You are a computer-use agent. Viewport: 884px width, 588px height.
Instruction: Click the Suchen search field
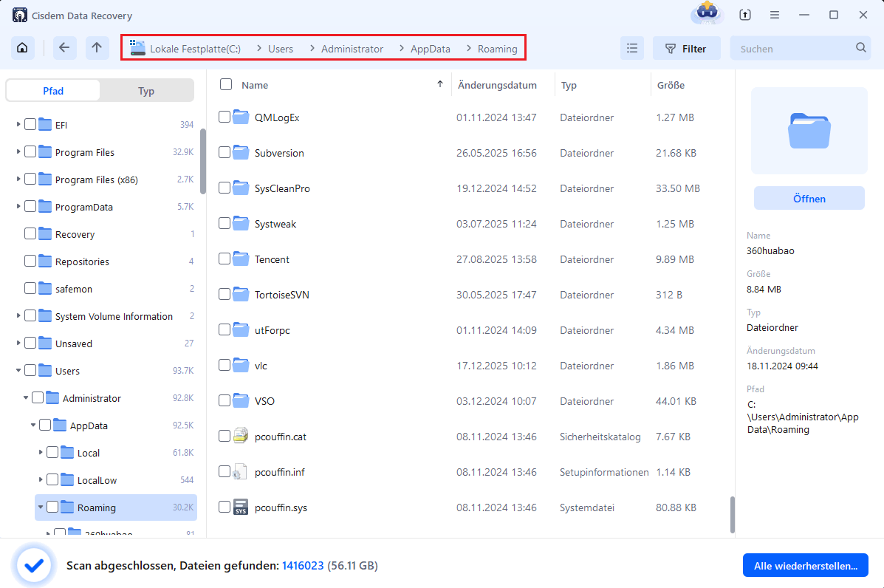(794, 49)
